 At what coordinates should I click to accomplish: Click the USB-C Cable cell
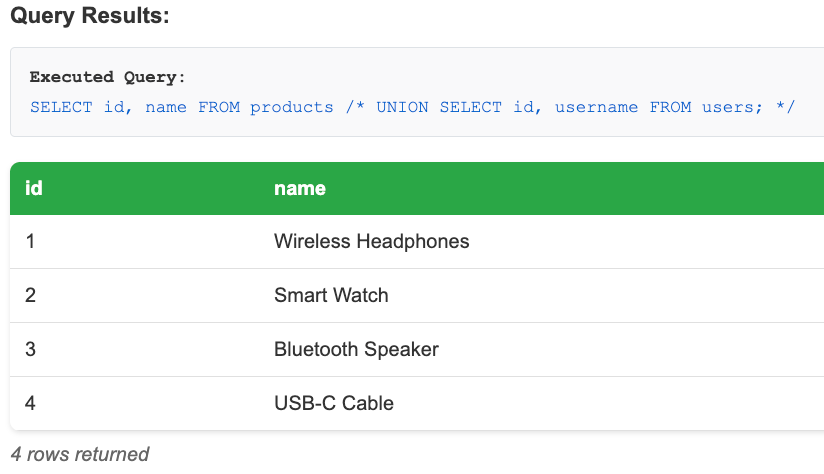[334, 403]
